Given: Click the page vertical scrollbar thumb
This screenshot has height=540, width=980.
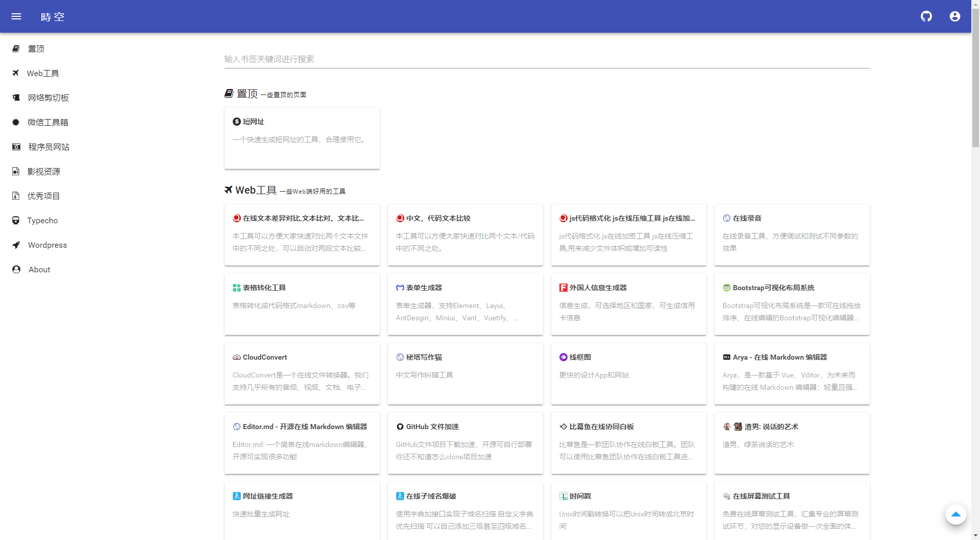Looking at the screenshot, I should 975,77.
